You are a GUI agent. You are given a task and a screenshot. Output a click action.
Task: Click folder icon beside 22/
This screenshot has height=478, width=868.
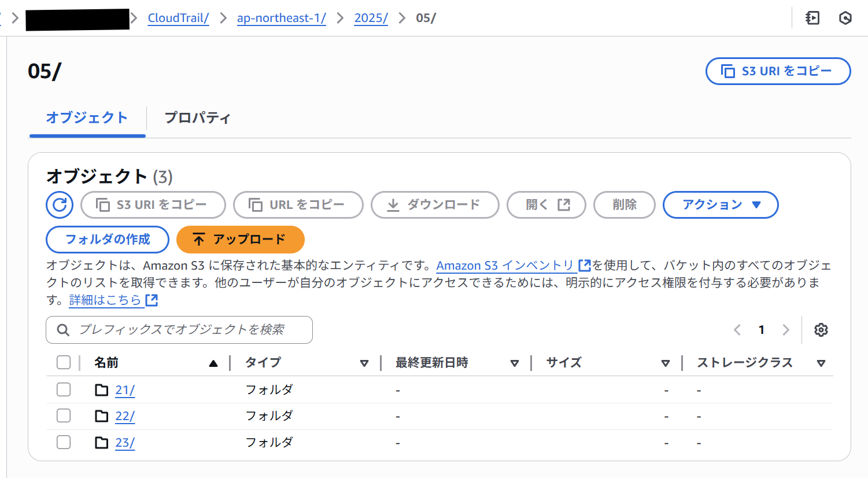102,416
